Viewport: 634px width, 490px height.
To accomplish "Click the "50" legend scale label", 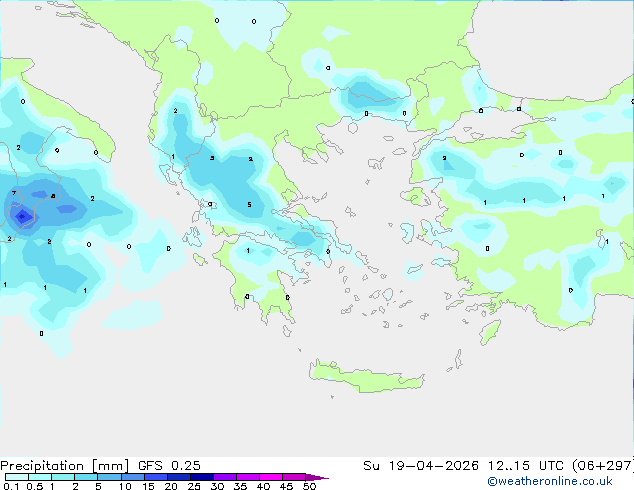I will click(309, 486).
